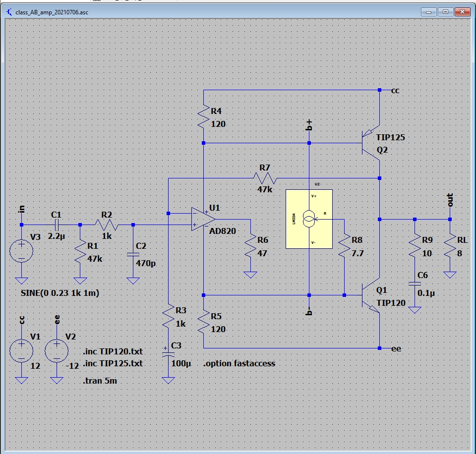Viewport: 476px width, 454px height.
Task: Click the TIP120 transistor model label
Action: tap(391, 303)
